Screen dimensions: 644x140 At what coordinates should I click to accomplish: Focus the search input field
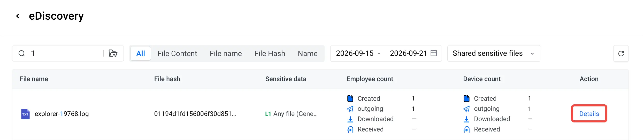[66, 53]
